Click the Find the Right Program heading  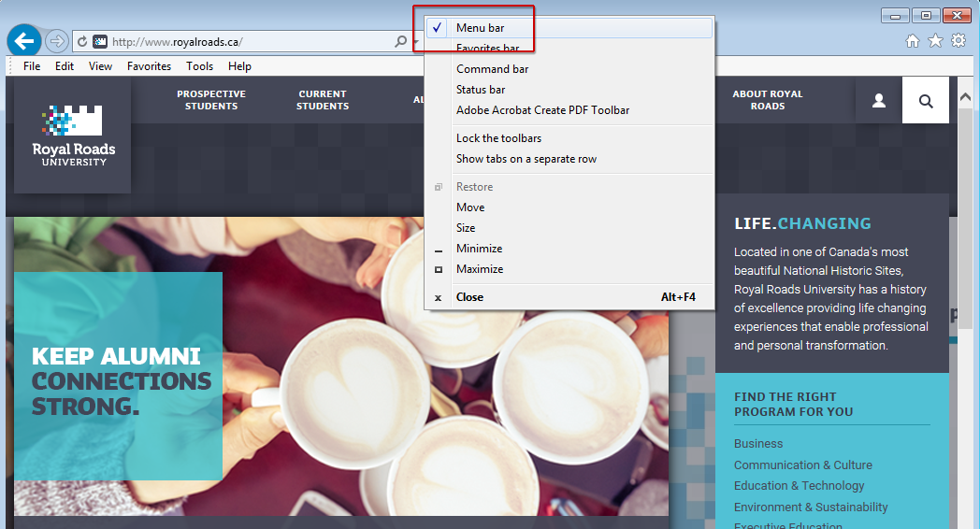coord(793,404)
